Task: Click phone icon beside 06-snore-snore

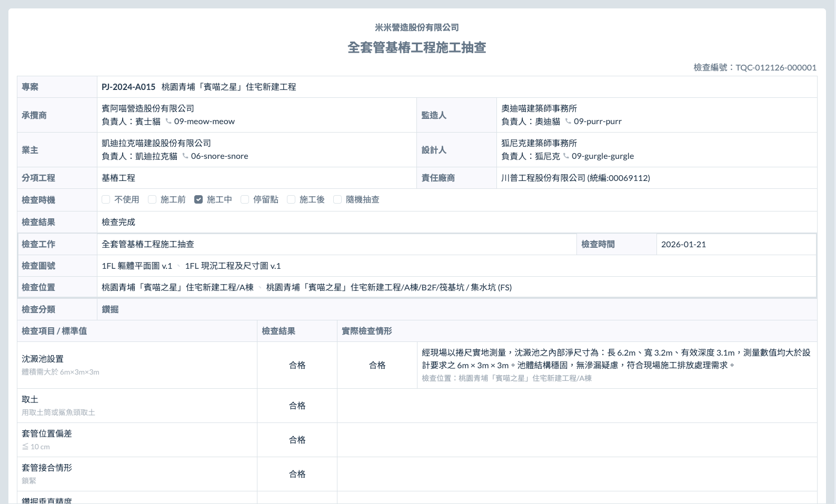Action: (185, 156)
